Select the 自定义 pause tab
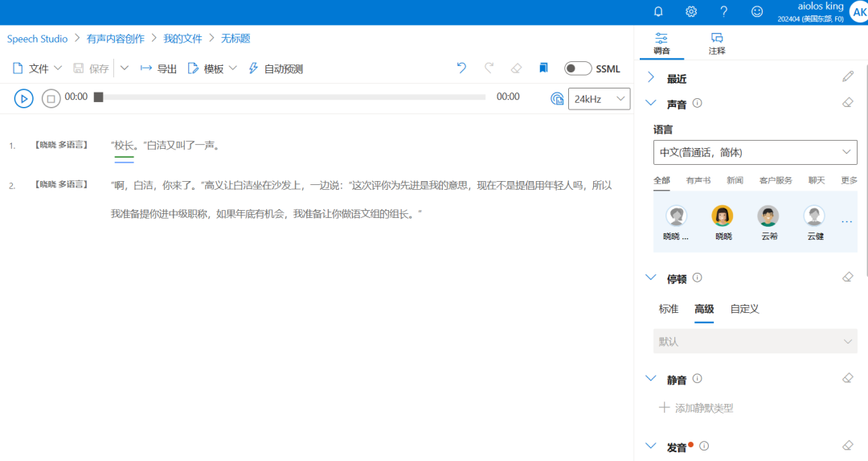Screen dimensions: 868x461 coord(744,309)
